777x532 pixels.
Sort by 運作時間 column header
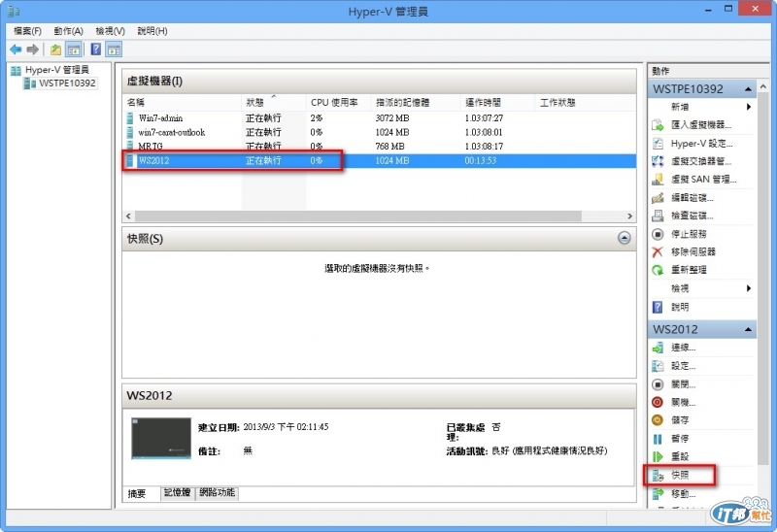497,103
